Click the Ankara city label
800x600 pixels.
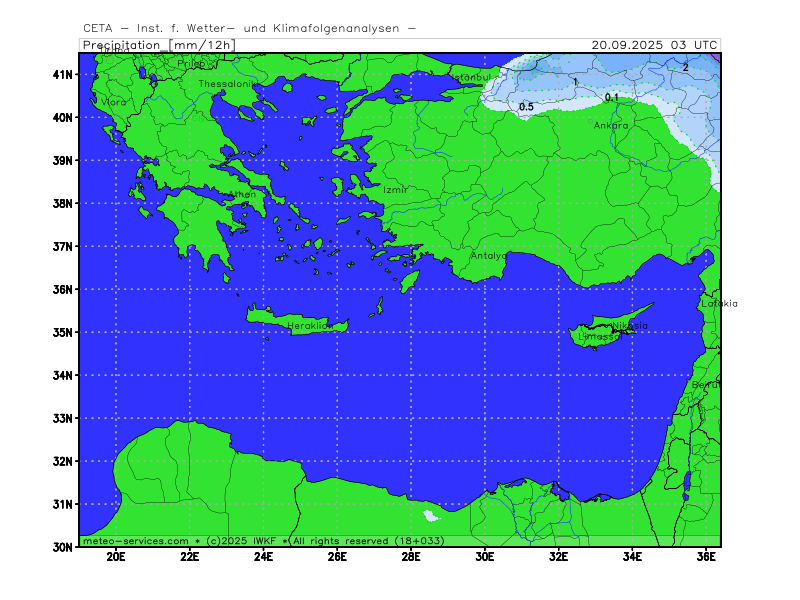pos(611,125)
